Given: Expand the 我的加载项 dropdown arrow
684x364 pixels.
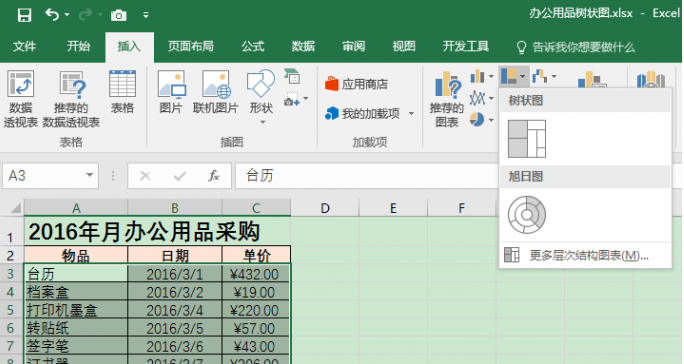Looking at the screenshot, I should pos(411,114).
